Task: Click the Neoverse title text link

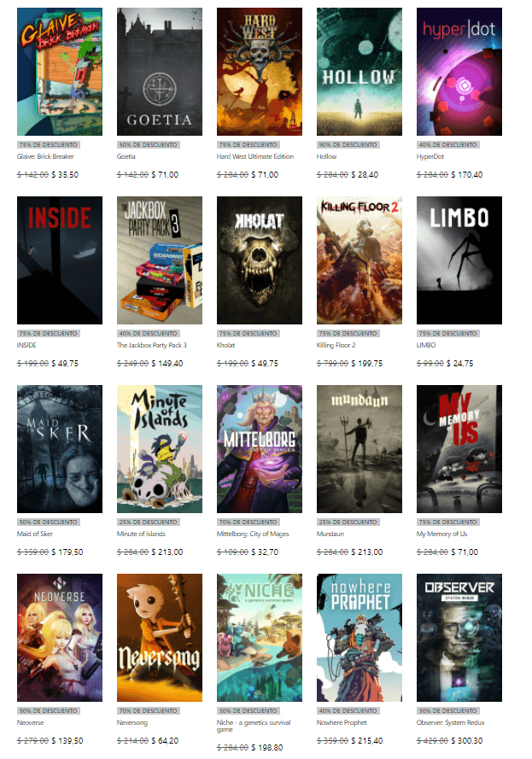Action: 31,723
